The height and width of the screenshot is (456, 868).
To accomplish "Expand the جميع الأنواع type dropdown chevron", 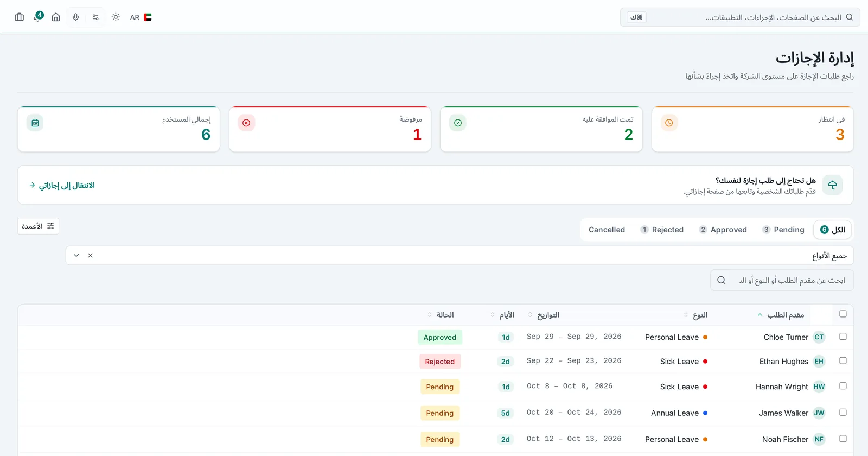I will coord(76,255).
